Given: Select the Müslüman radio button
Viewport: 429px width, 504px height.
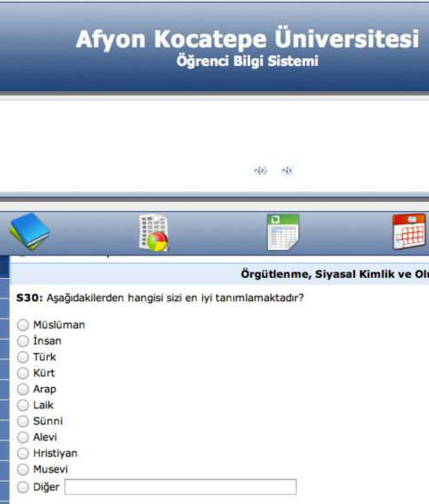Looking at the screenshot, I should coord(23,325).
